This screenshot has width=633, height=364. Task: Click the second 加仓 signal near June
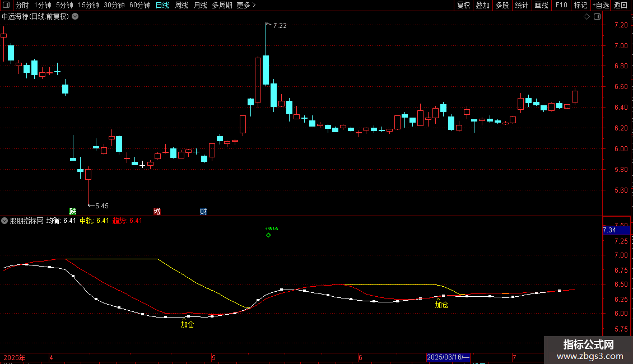(441, 305)
